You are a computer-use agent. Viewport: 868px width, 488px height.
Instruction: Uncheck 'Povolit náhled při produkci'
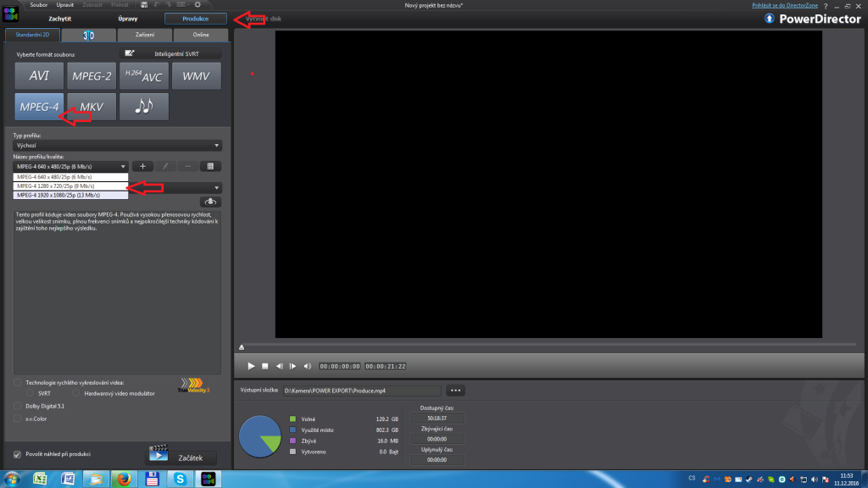19,453
